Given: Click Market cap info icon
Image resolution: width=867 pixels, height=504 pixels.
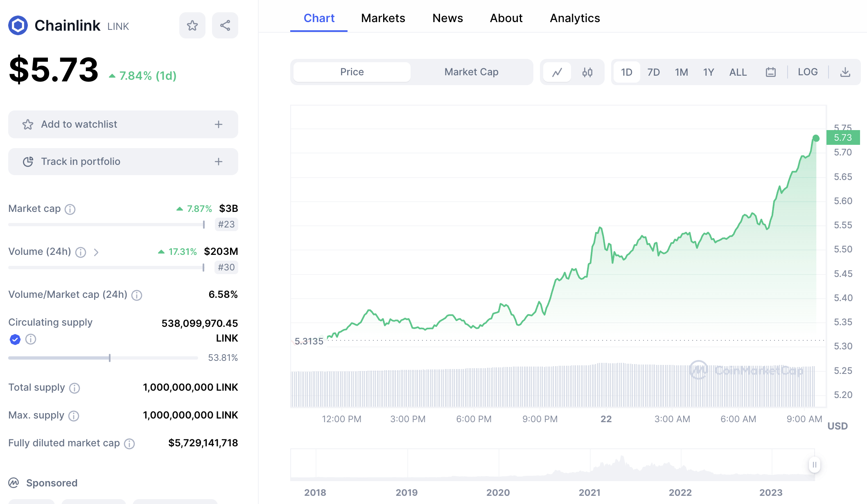Looking at the screenshot, I should [x=70, y=209].
